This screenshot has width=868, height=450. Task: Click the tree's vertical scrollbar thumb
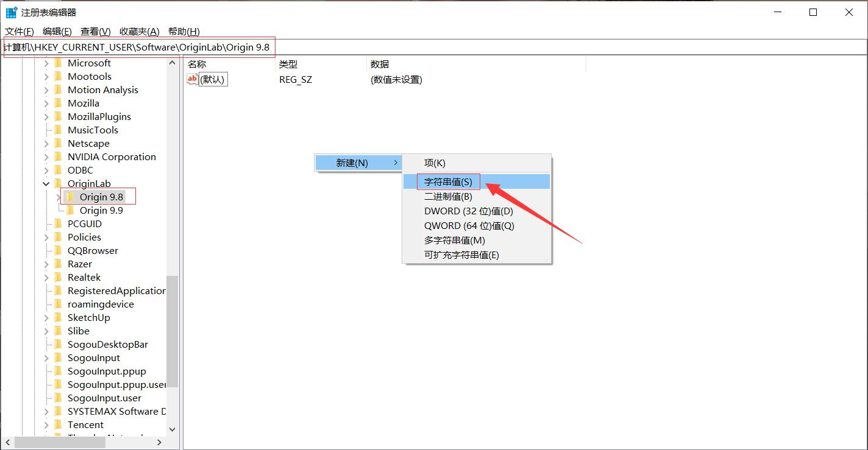(173, 331)
